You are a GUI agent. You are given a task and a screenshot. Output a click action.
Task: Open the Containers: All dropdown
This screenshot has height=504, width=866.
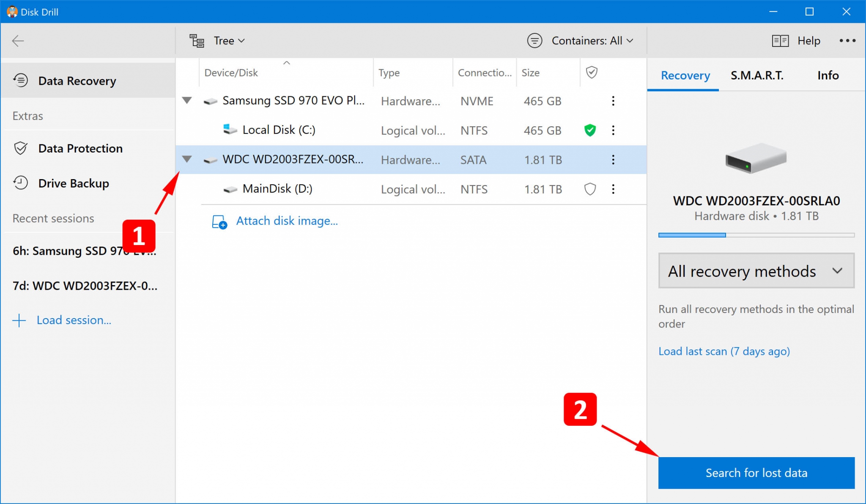(x=592, y=41)
